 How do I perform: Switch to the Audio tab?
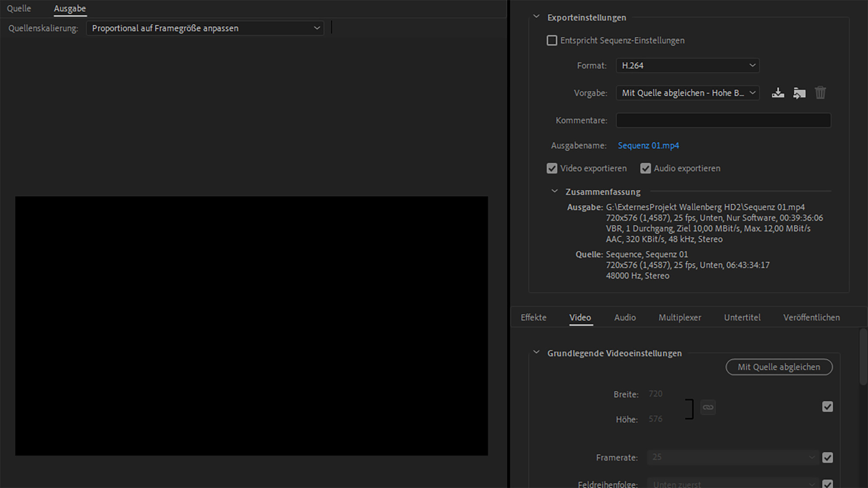click(625, 318)
